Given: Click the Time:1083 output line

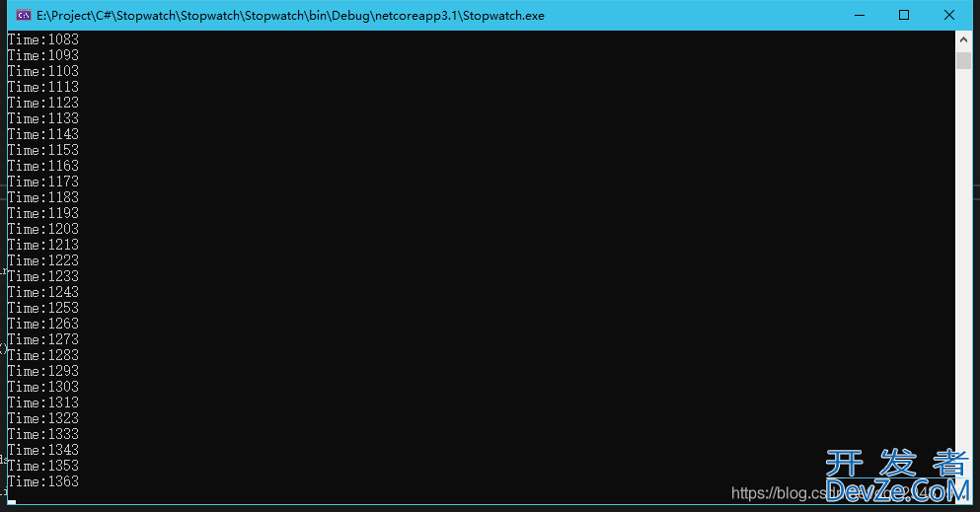Looking at the screenshot, I should (x=43, y=39).
